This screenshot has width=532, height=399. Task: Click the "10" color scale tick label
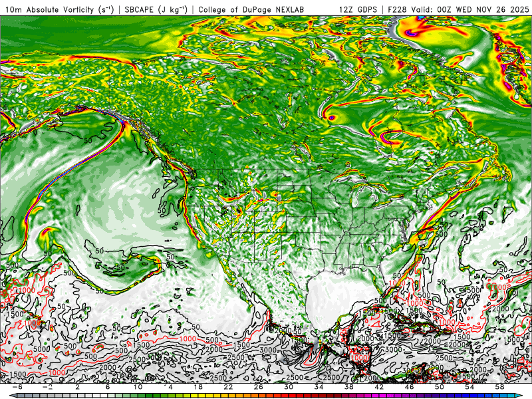138,387
